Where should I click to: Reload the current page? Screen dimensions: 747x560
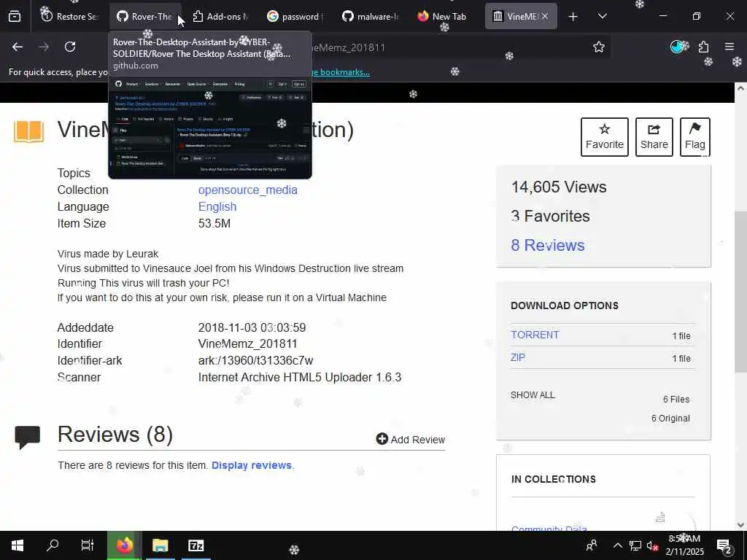pyautogui.click(x=70, y=47)
